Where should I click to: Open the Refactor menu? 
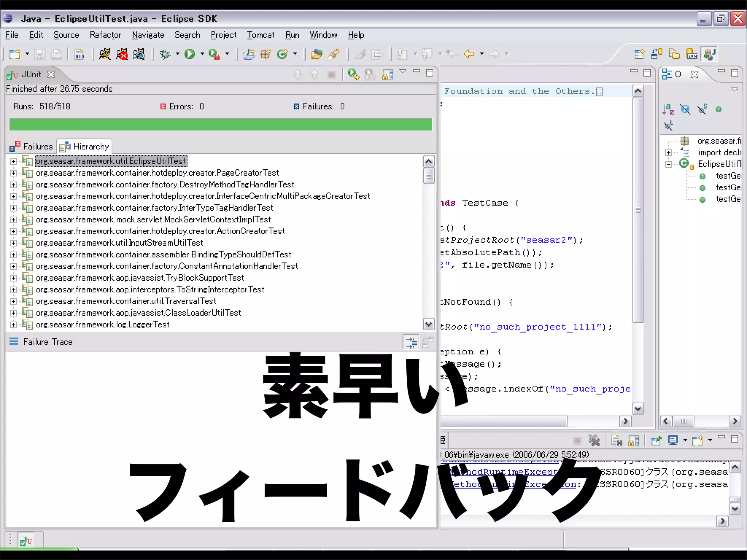click(105, 35)
